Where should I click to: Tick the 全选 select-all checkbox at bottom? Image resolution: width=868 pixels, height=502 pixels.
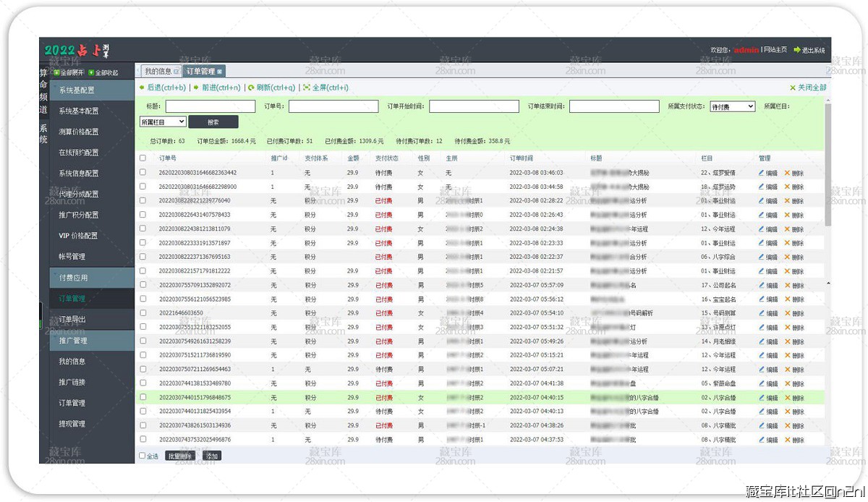click(x=142, y=456)
